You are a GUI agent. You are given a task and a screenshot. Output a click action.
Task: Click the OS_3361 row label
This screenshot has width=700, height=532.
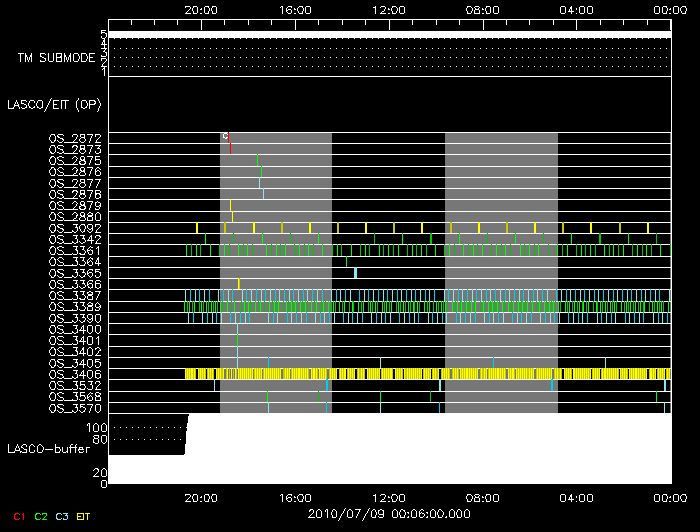pos(75,251)
